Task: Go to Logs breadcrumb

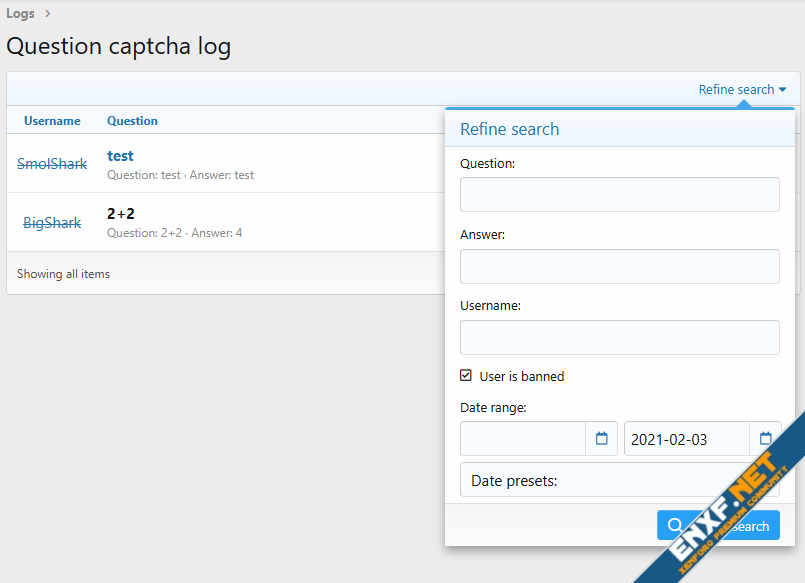Action: pyautogui.click(x=21, y=14)
